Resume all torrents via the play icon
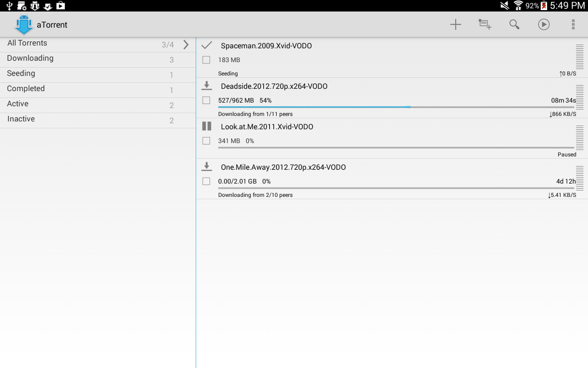Image resolution: width=588 pixels, height=368 pixels. coord(543,24)
